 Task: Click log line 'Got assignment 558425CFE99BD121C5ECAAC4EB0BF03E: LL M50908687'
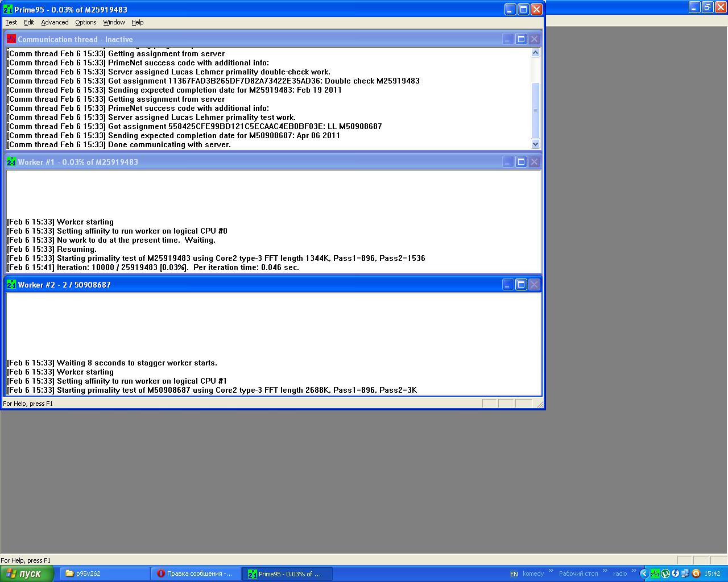(195, 126)
